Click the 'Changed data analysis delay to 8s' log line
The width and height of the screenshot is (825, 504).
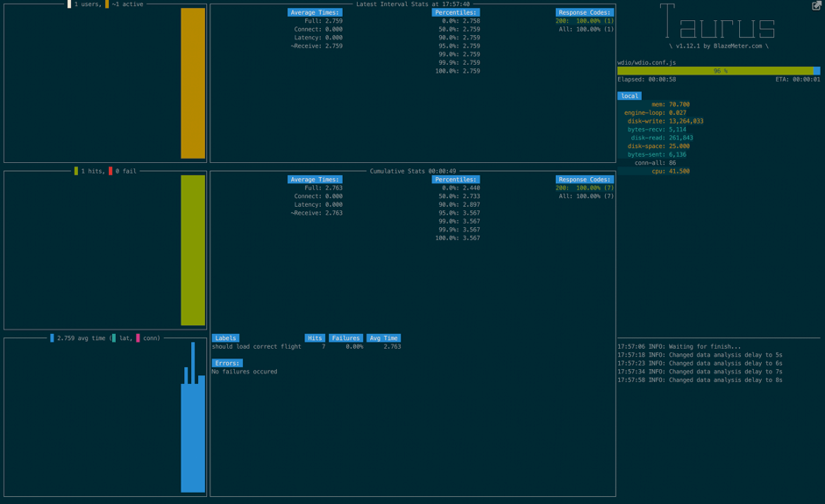pyautogui.click(x=700, y=380)
